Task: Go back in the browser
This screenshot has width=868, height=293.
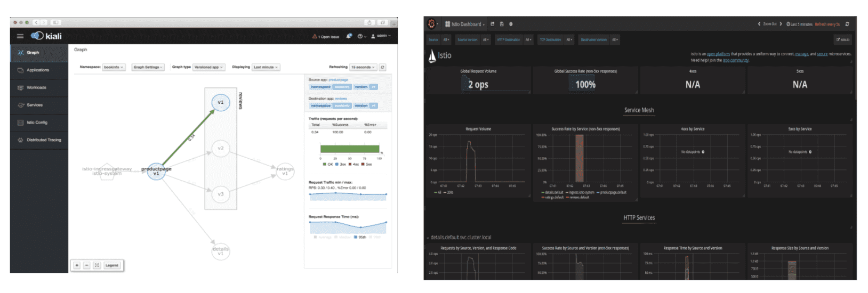Action: pos(36,22)
